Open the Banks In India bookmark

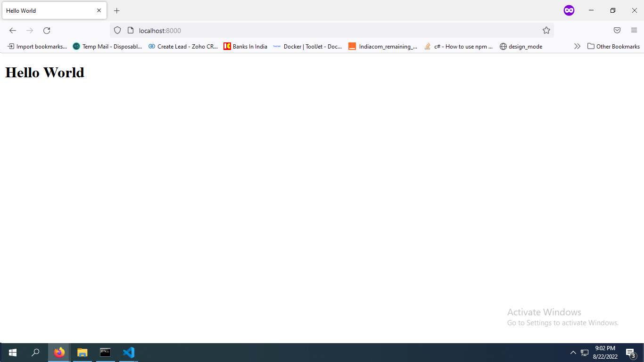pos(245,46)
